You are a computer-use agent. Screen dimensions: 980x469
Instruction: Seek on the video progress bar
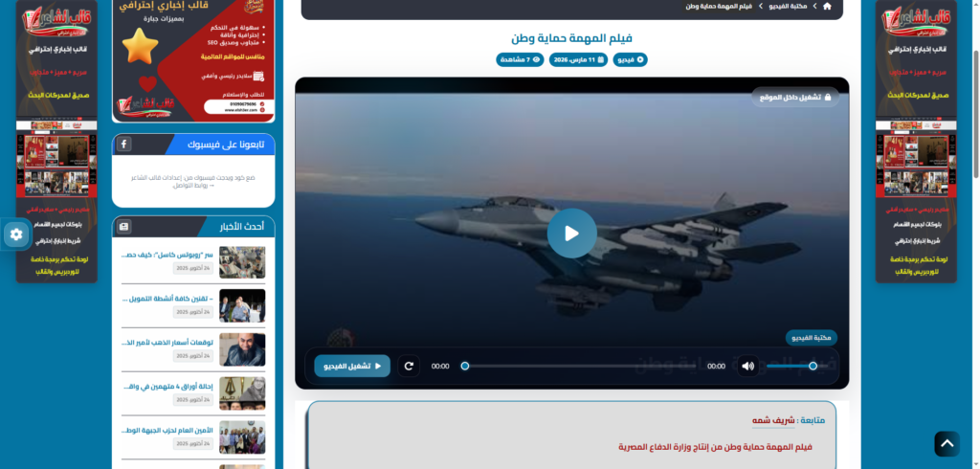[x=593, y=366]
